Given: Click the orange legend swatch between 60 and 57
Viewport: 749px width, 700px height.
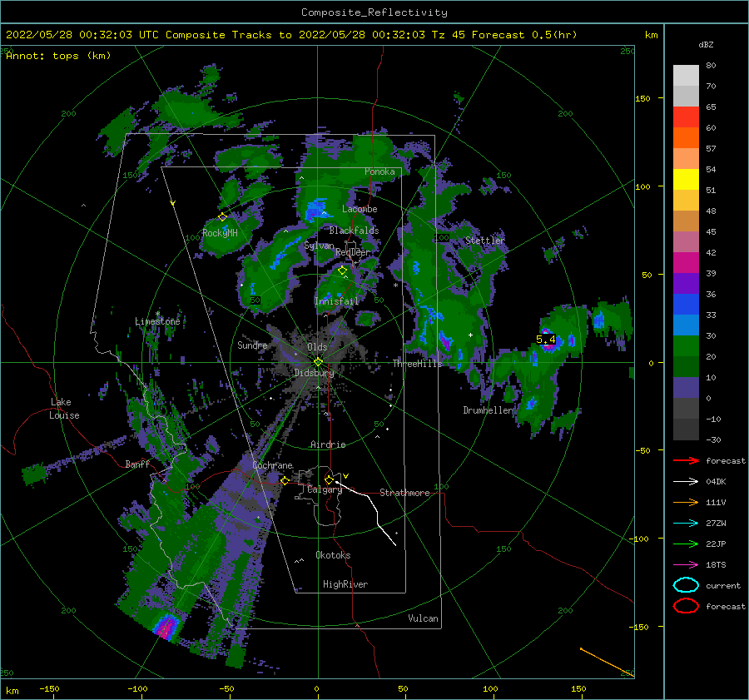Looking at the screenshot, I should (x=686, y=137).
